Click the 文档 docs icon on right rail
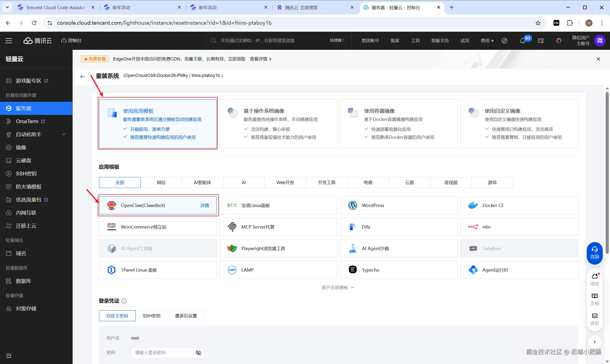The width and height of the screenshot is (610, 364). click(x=595, y=299)
